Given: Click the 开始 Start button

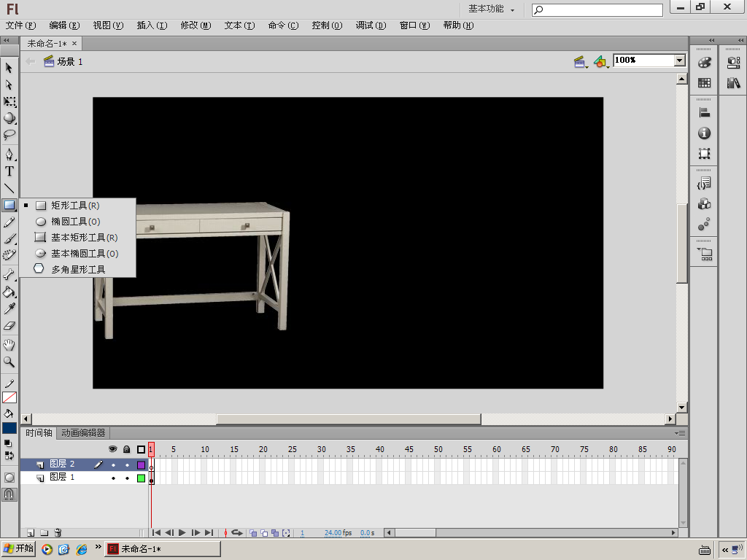Looking at the screenshot, I should (x=18, y=548).
